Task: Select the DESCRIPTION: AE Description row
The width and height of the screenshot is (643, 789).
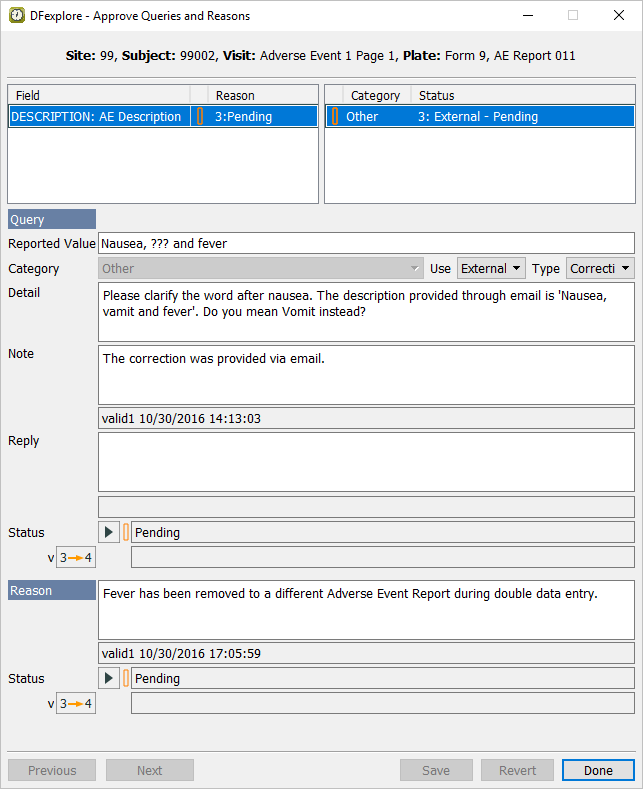Action: click(x=96, y=117)
